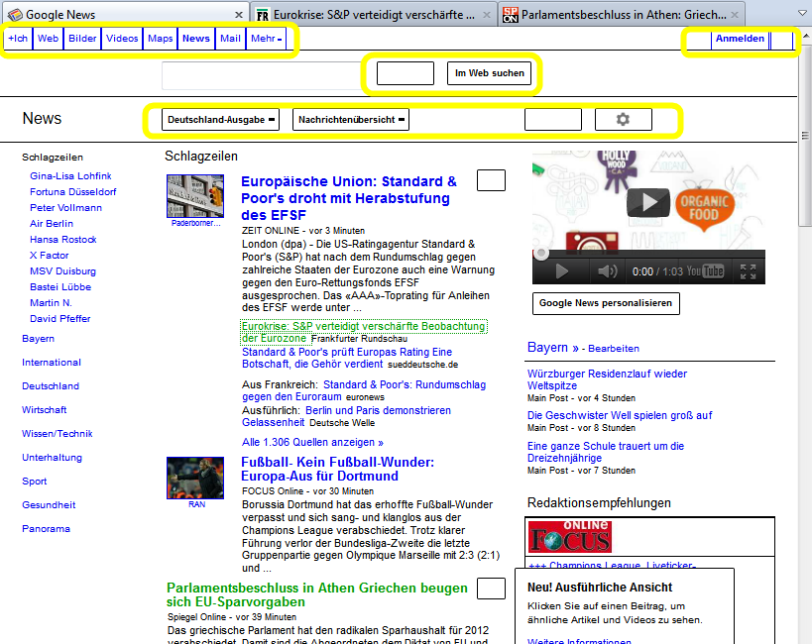Click the Im Web suchen button
Image resolution: width=812 pixels, height=644 pixels.
click(x=490, y=73)
